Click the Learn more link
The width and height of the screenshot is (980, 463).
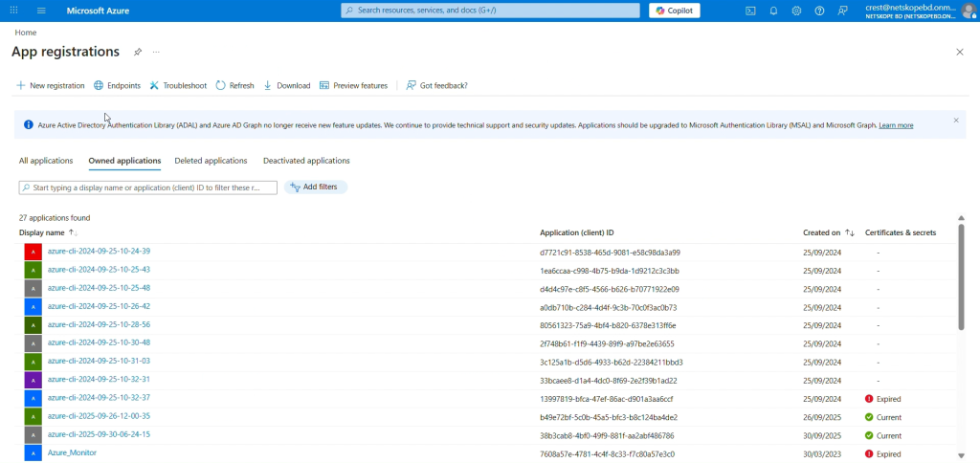pyautogui.click(x=896, y=125)
